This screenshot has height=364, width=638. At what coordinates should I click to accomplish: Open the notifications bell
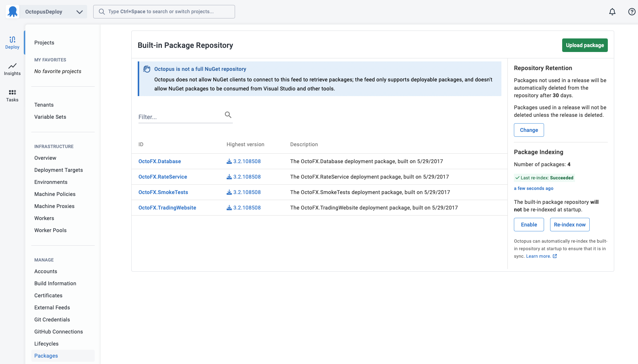612,12
